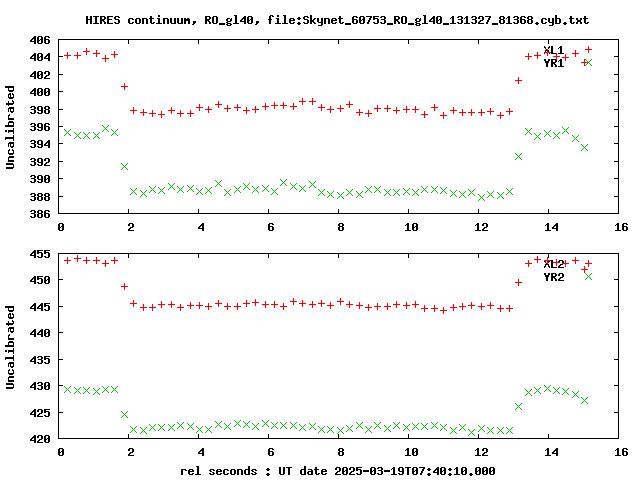Click the red plus near 449 lower plot
The width and height of the screenshot is (640, 480).
coord(124,287)
